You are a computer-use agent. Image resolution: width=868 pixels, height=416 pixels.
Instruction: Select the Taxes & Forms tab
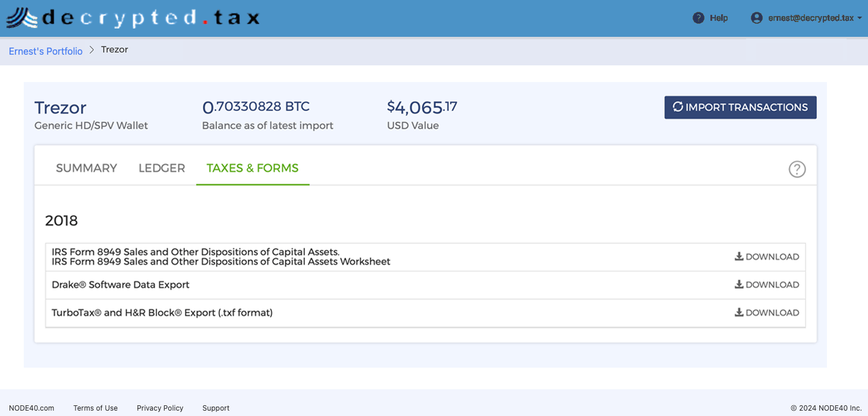tap(253, 168)
